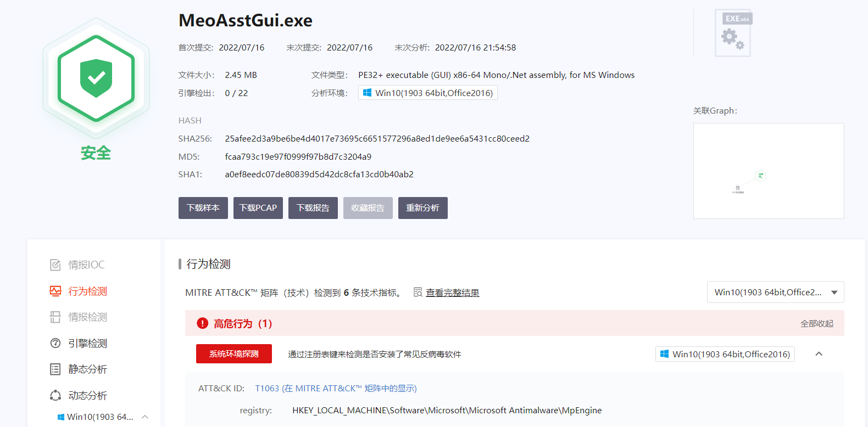Click the 情报检测 sidebar icon
Viewport: 868px width, 427px height.
[55, 317]
